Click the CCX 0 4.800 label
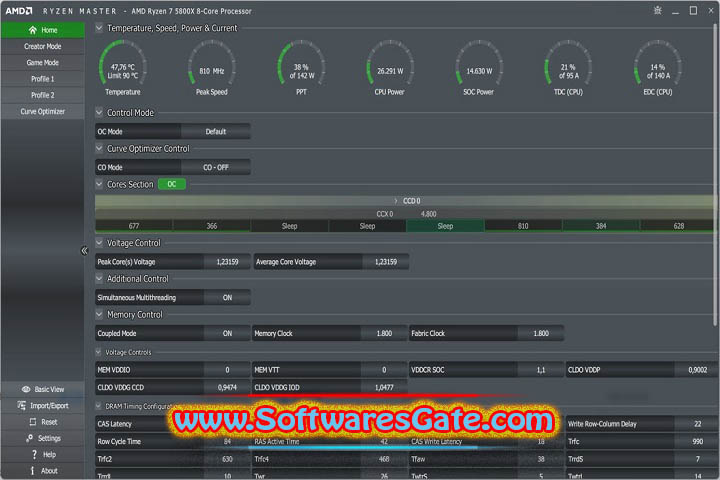720x480 pixels. coord(406,214)
